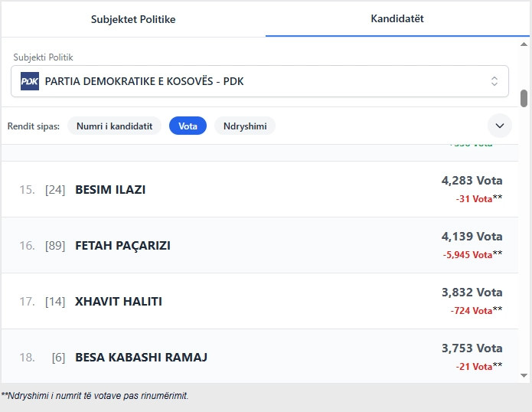
Task: Select the Kandidatët tab
Action: (x=397, y=18)
